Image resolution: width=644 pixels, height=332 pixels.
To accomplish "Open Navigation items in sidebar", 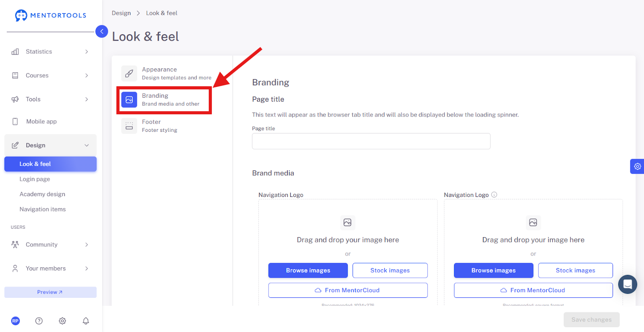I will 43,209.
